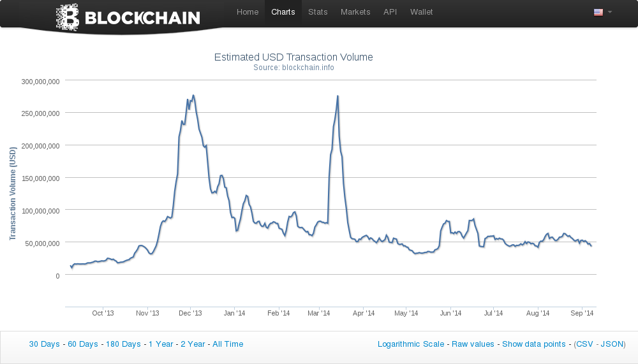Open the Markets page
The height and width of the screenshot is (364, 638).
pos(355,12)
